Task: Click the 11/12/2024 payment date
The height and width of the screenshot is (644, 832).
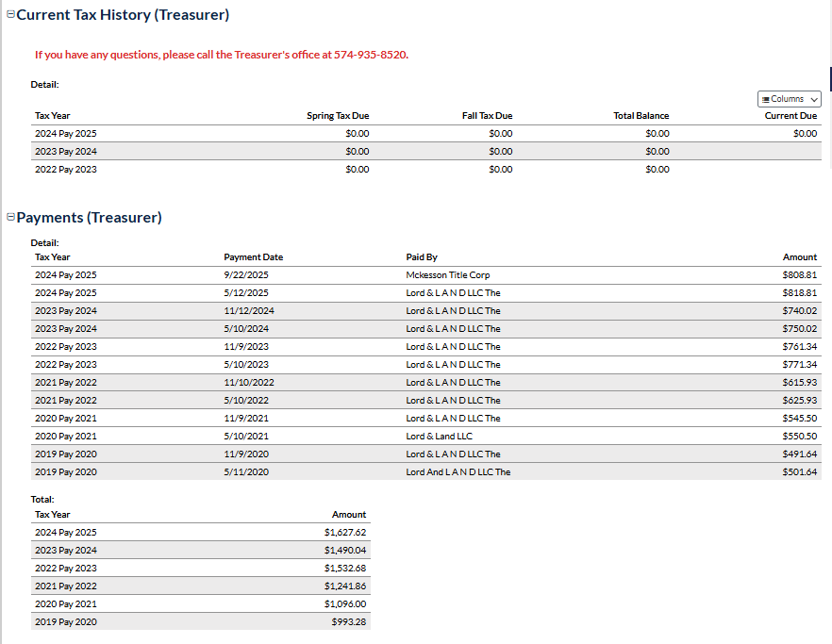Action: coord(249,311)
